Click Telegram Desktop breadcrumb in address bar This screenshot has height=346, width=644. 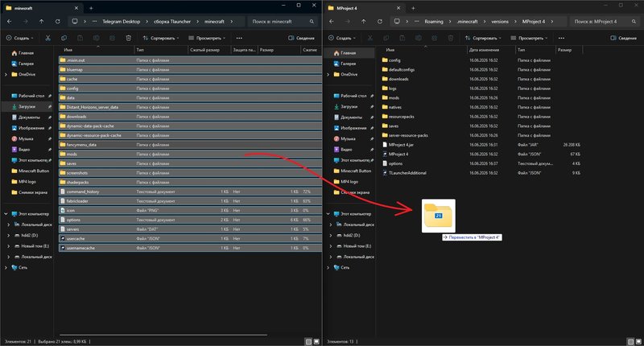click(122, 22)
